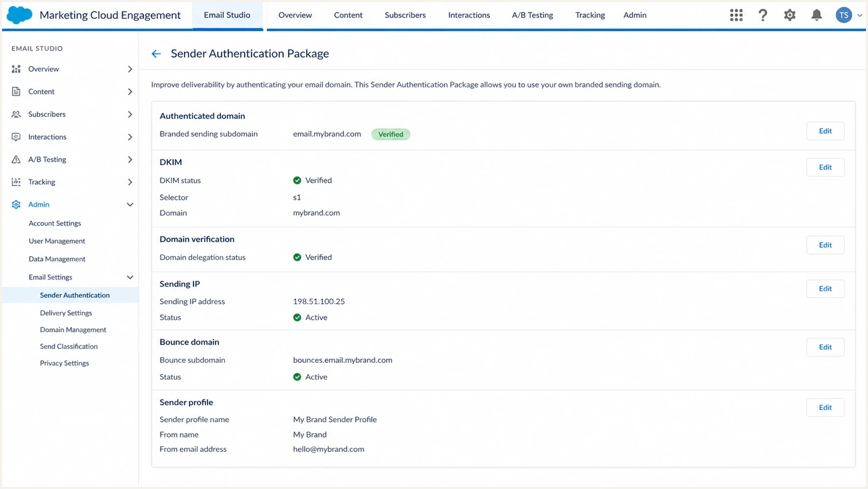This screenshot has width=868, height=489.
Task: Click the Sender Authentication Package heading
Action: [x=250, y=54]
